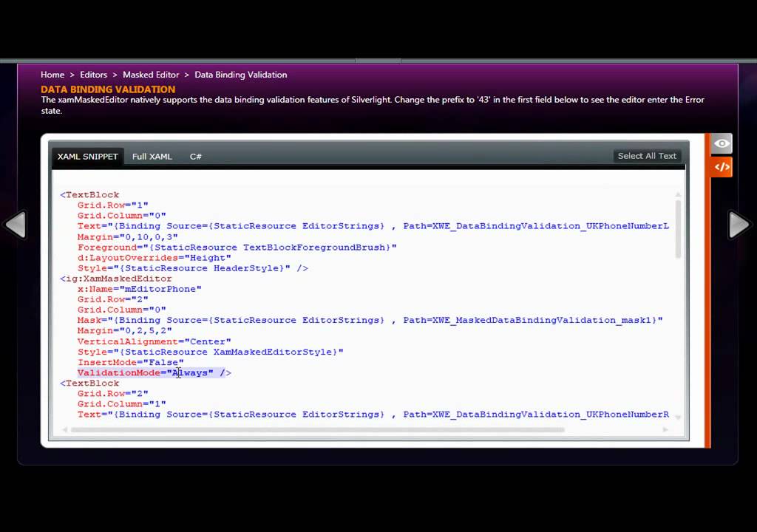This screenshot has height=532, width=757.
Task: Go to the previous sample using the left arrow
Action: pos(16,225)
